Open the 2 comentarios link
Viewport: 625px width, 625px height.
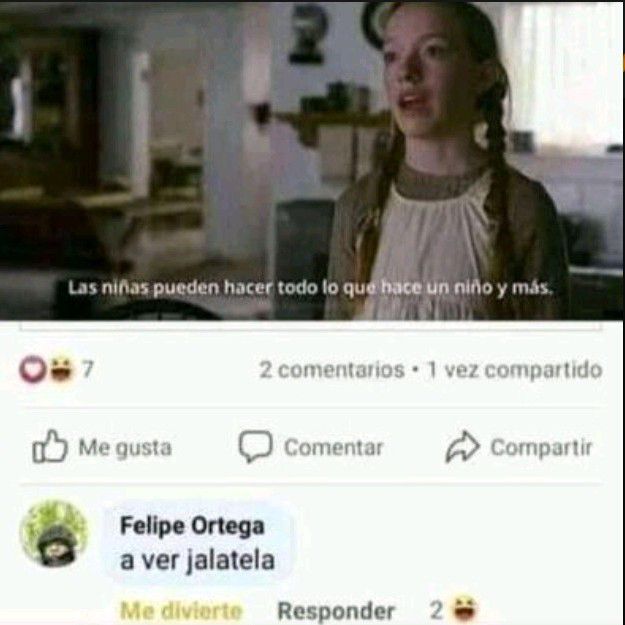(x=332, y=370)
